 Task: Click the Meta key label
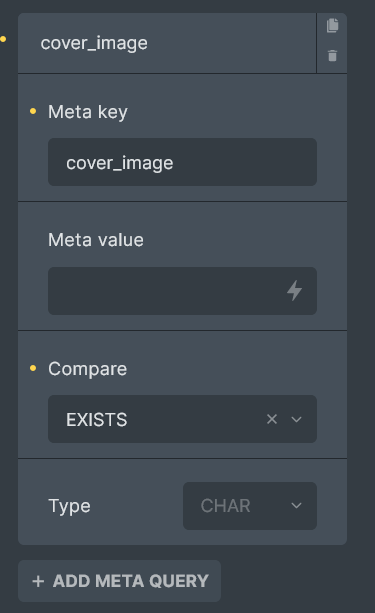pos(88,112)
